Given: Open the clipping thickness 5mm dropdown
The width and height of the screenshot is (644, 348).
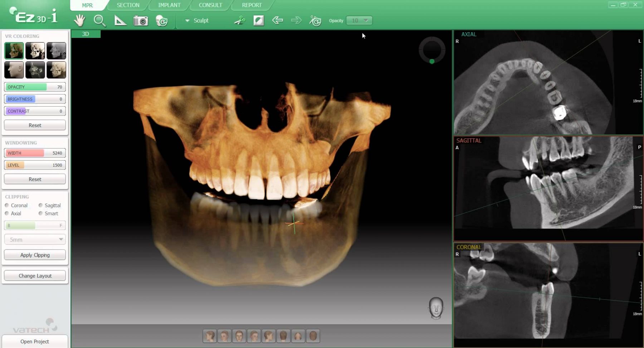Looking at the screenshot, I should coord(34,239).
